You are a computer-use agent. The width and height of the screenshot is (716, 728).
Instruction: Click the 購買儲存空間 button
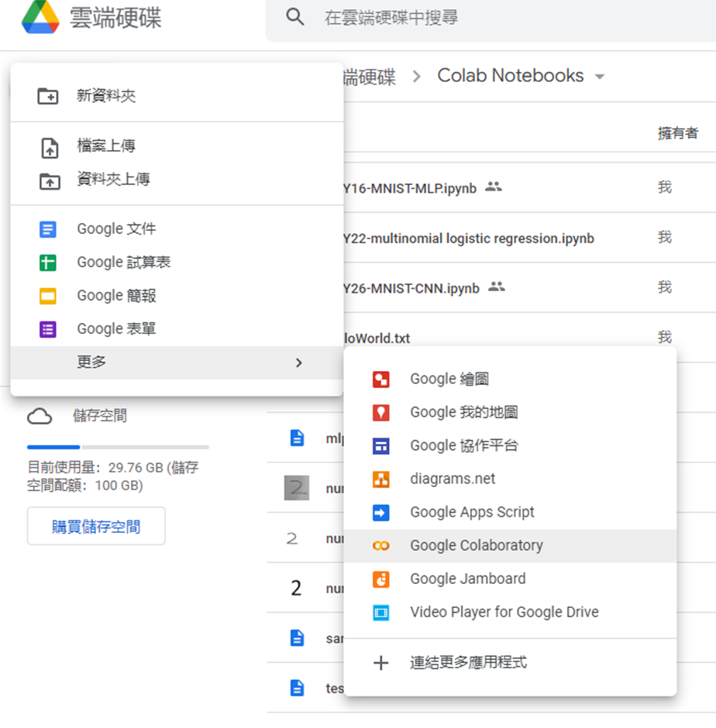point(96,526)
